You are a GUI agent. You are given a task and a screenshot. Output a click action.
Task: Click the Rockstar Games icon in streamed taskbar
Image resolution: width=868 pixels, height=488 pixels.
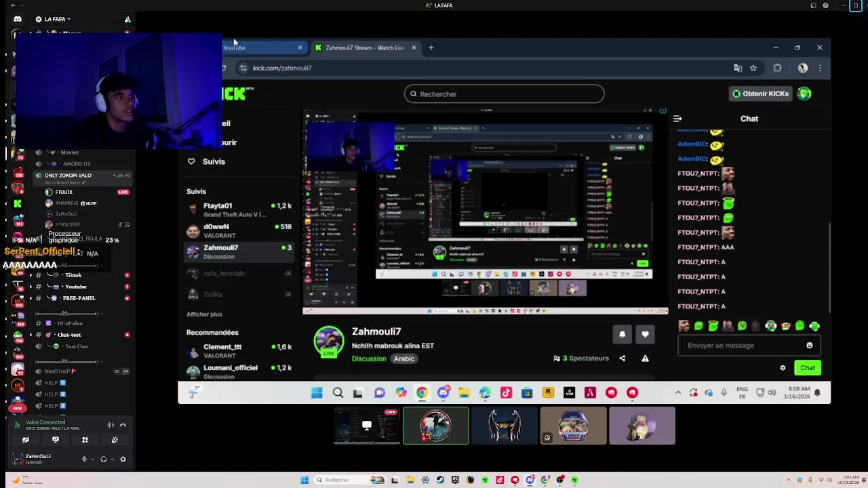coord(548,392)
